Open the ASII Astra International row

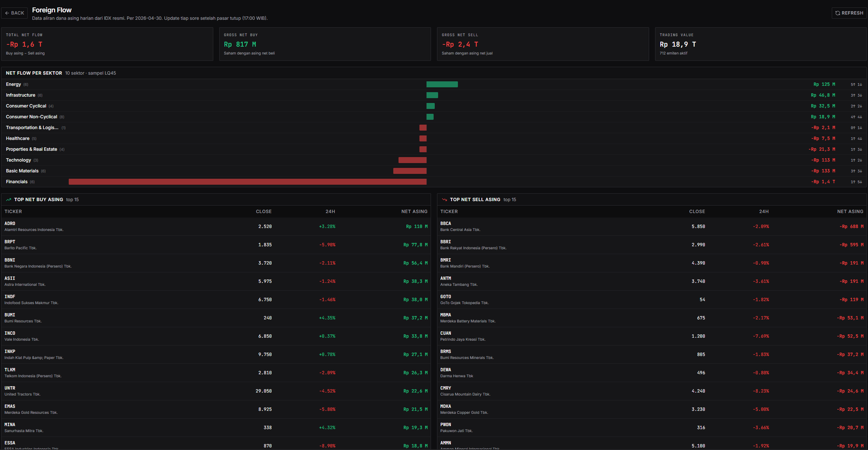click(x=216, y=281)
